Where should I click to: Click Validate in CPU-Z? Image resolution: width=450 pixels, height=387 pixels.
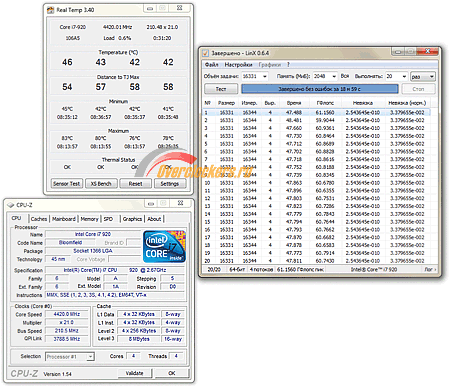point(135,373)
